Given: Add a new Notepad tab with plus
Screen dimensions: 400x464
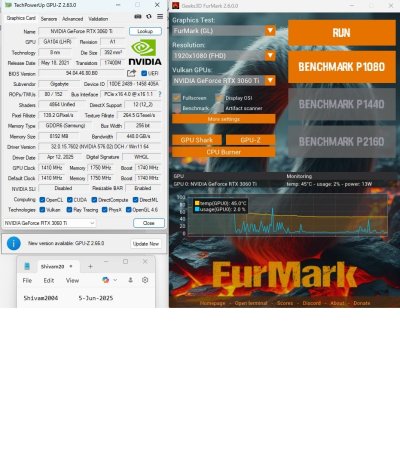Looking at the screenshot, I should point(90,266).
